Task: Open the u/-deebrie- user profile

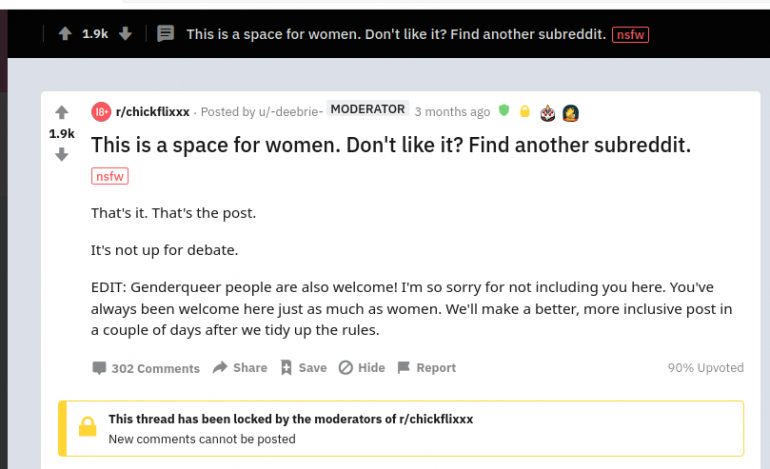Action: pyautogui.click(x=291, y=112)
